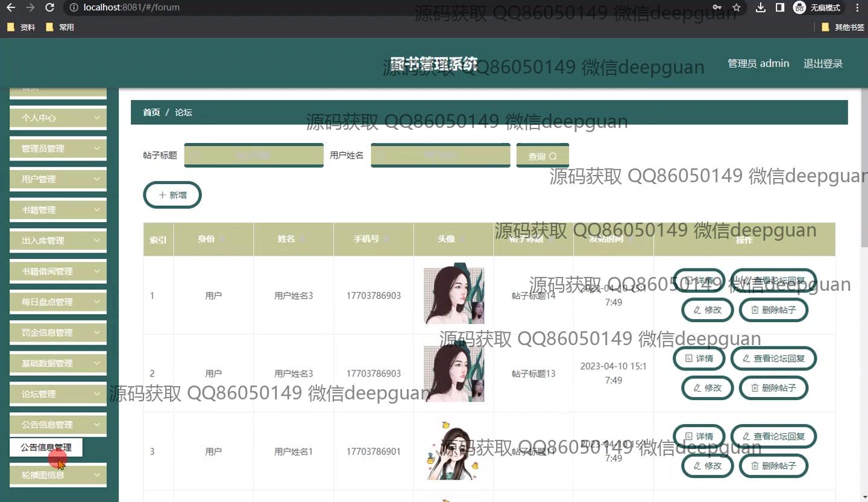Log out via 退出登录
Viewport: 868px width, 502px height.
[823, 63]
